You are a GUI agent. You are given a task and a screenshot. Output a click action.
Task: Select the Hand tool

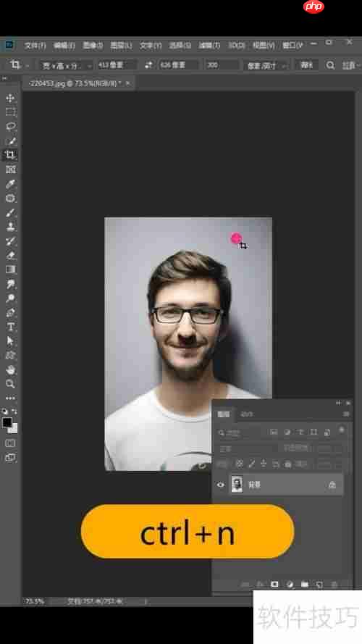(x=11, y=369)
